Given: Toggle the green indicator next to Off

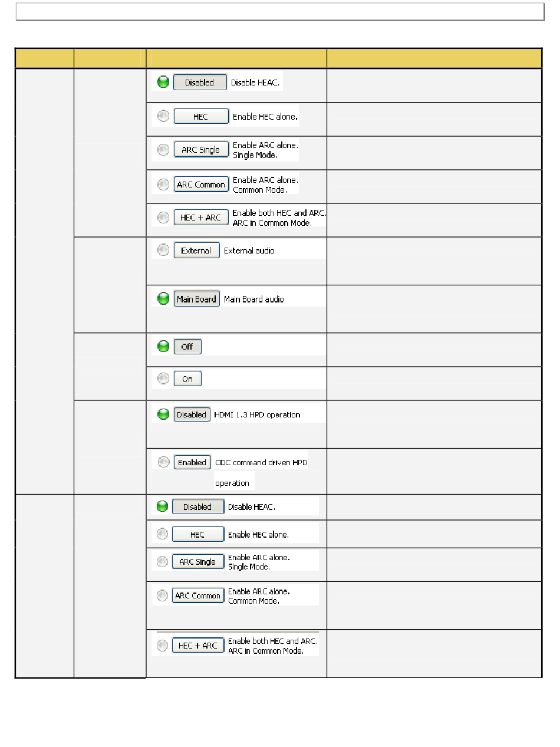Looking at the screenshot, I should pyautogui.click(x=163, y=347).
